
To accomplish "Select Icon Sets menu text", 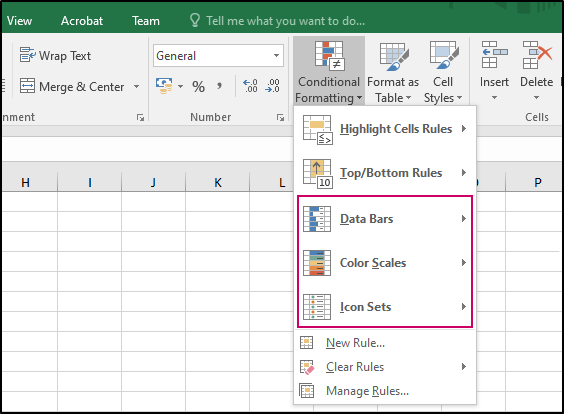I will [x=365, y=307].
